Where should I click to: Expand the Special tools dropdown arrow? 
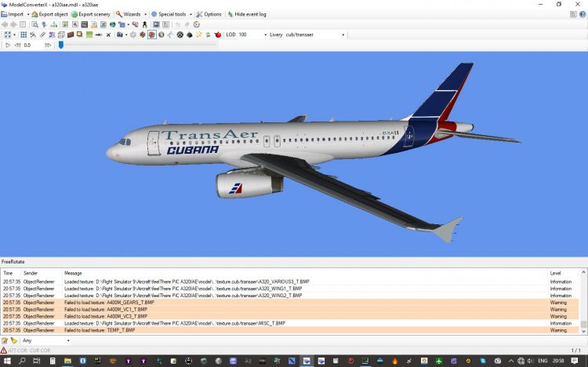click(x=191, y=14)
